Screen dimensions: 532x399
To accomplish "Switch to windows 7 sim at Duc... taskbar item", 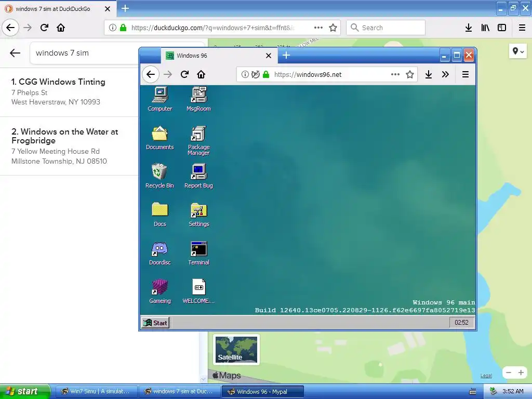I will click(x=179, y=392).
